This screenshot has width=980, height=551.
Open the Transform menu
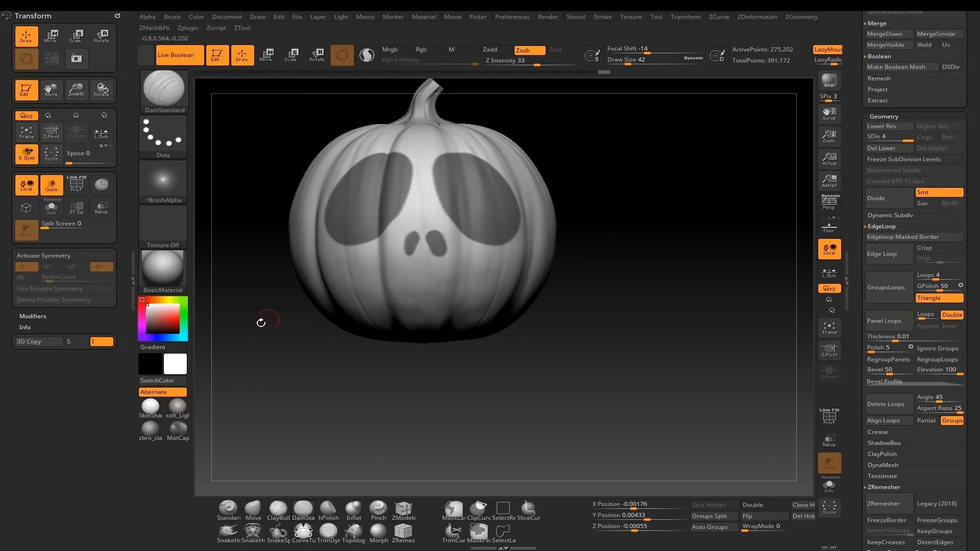[686, 16]
